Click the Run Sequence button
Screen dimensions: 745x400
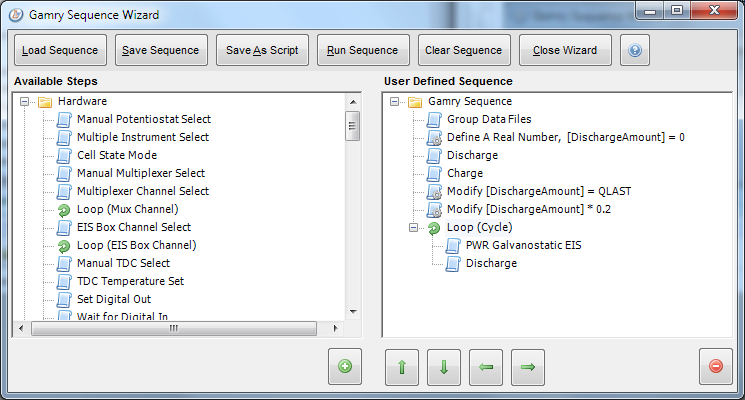(363, 50)
